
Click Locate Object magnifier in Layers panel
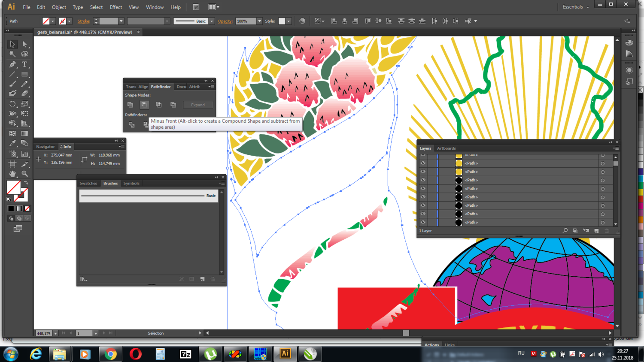point(565,231)
